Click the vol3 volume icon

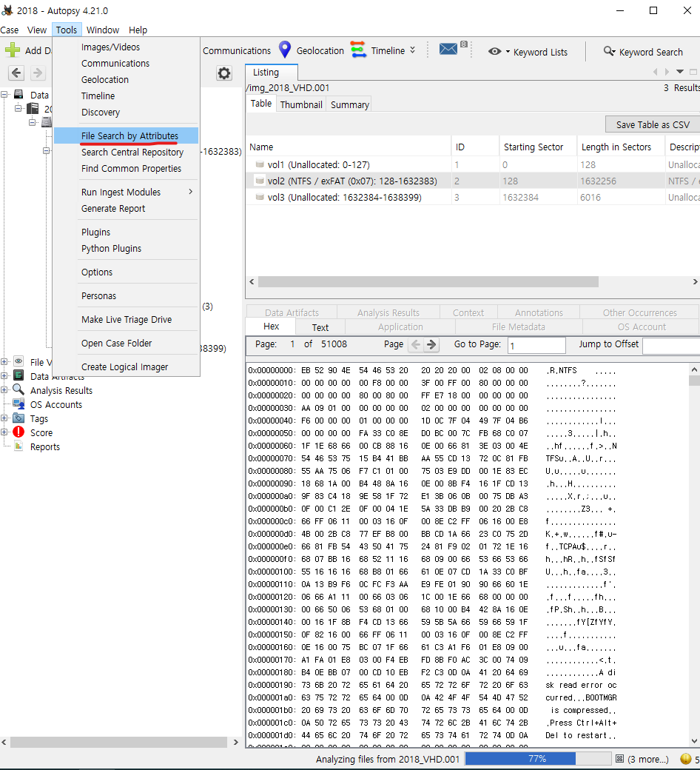[260, 197]
